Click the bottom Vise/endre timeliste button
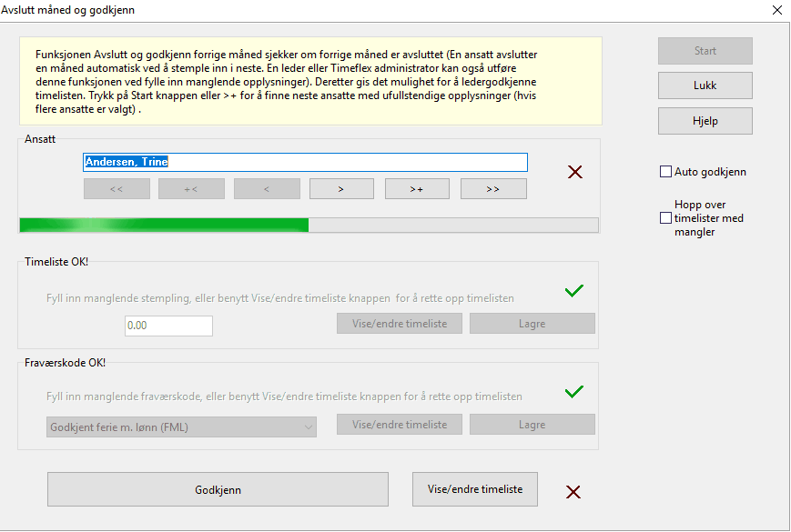The width and height of the screenshot is (791, 532). (x=475, y=489)
